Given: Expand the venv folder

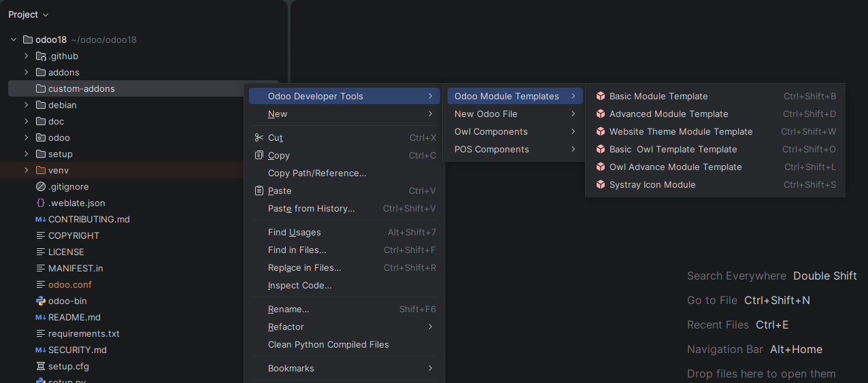Looking at the screenshot, I should point(27,170).
